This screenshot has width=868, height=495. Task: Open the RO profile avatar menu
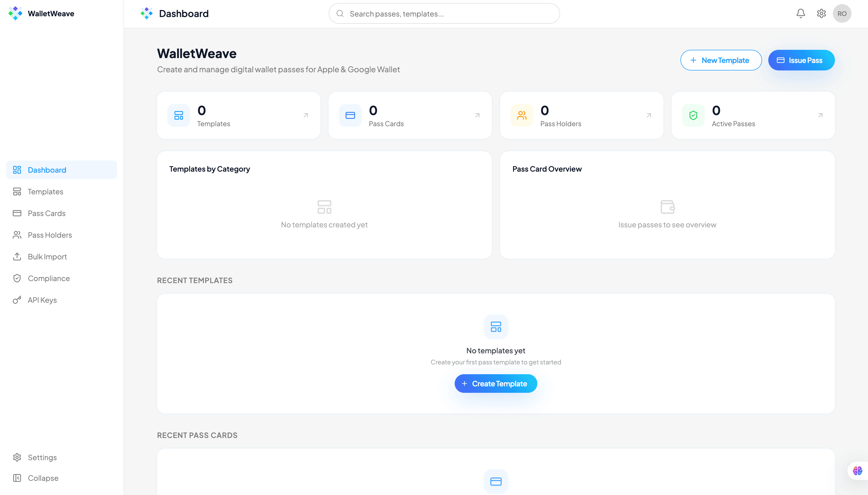click(x=842, y=13)
